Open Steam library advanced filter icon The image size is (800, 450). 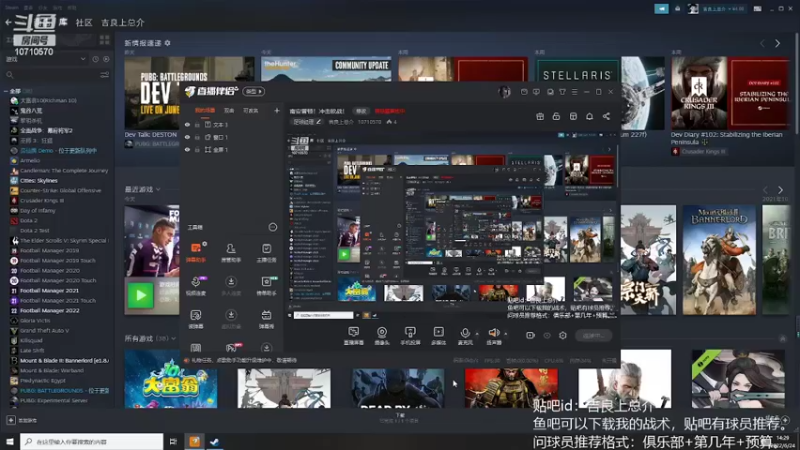pyautogui.click(x=105, y=75)
